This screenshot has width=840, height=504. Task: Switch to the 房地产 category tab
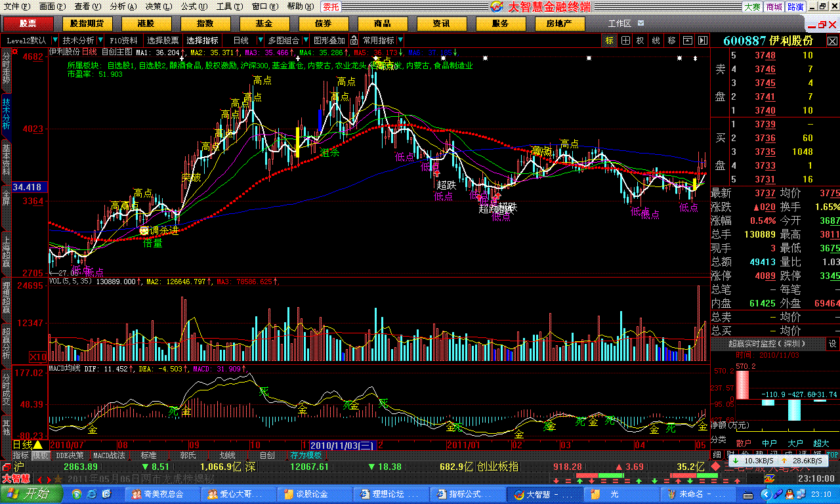pyautogui.click(x=559, y=24)
